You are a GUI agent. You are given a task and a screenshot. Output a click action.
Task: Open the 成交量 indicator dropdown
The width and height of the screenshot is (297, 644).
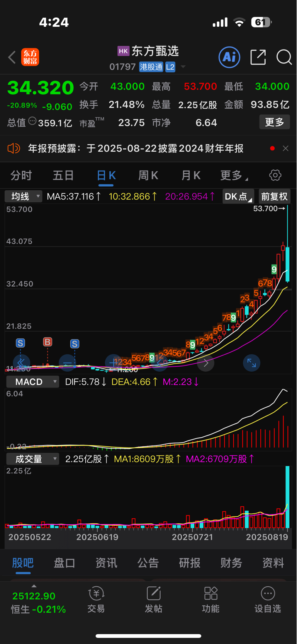coord(33,459)
